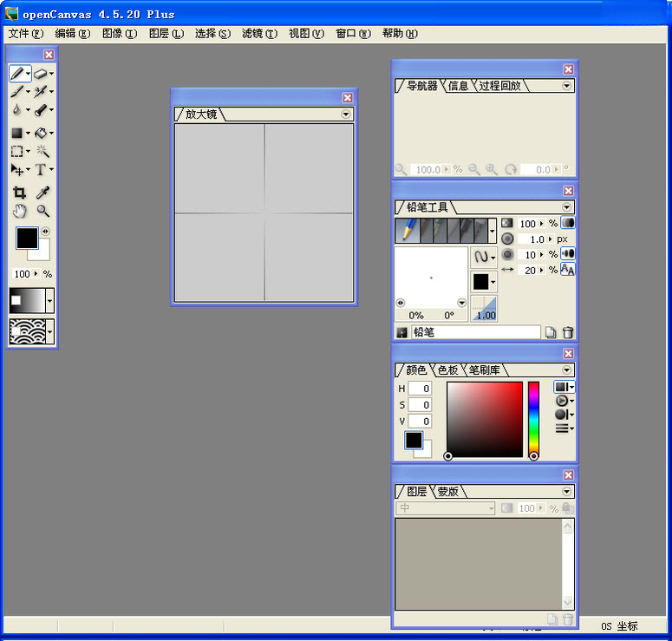Select the blue pencil brush preset thumbnail
The image size is (672, 641).
[408, 231]
